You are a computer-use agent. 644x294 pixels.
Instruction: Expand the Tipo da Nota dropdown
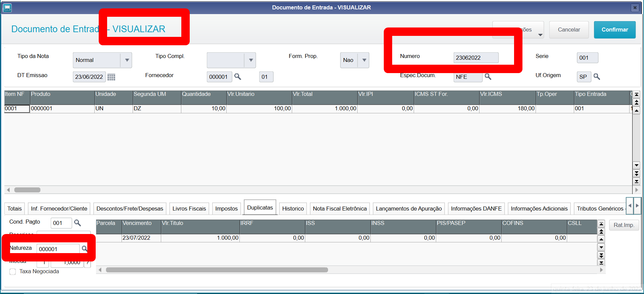coord(127,60)
